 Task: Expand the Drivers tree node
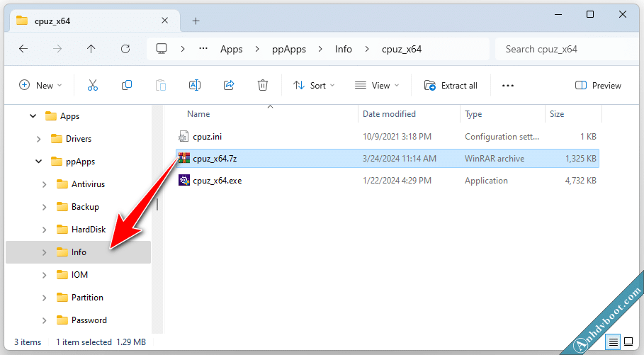click(x=38, y=139)
